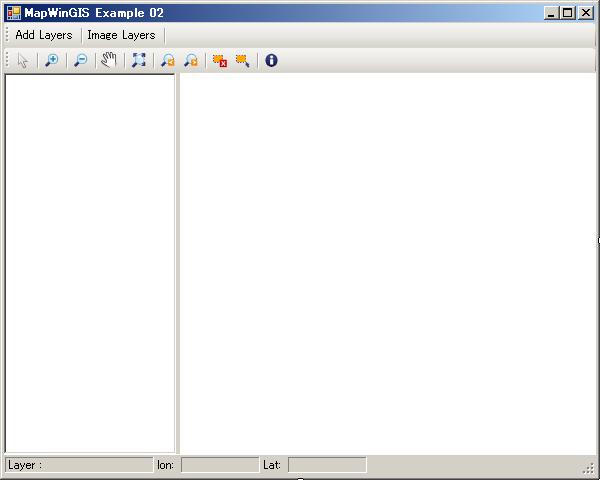The height and width of the screenshot is (480, 600).
Task: Go to next zoom extent
Action: tap(191, 60)
